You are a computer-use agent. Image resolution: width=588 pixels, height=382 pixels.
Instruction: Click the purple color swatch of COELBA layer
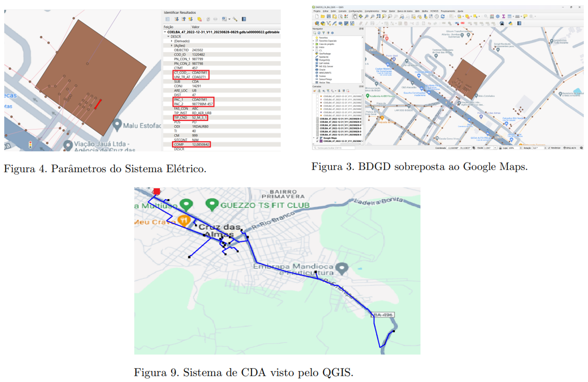pyautogui.click(x=321, y=141)
